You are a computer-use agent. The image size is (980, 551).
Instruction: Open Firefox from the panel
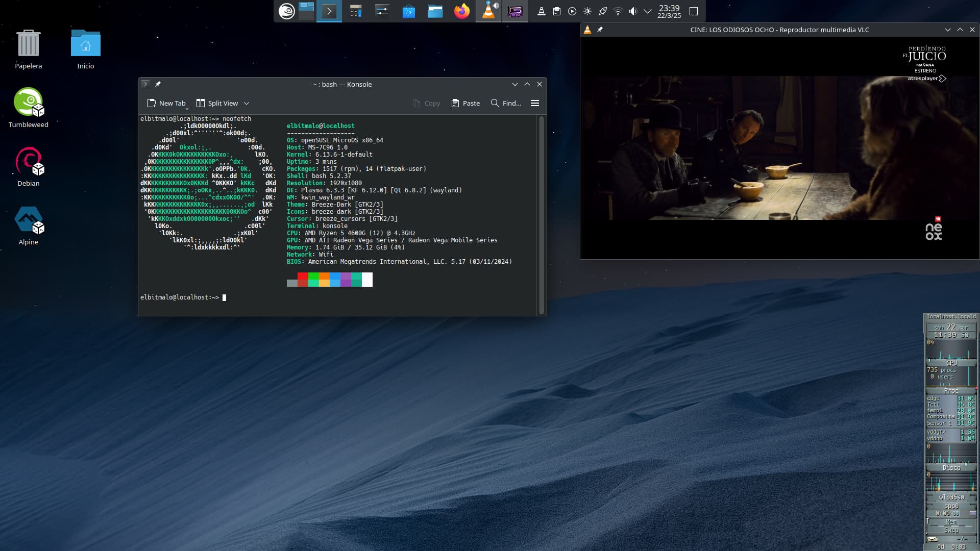(461, 11)
